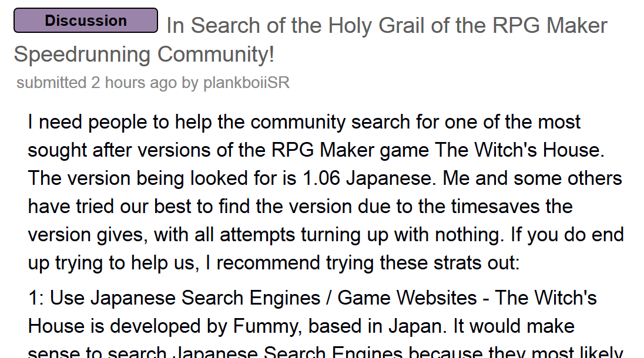Click "Speedrunning Community!" in the title
The image size is (644, 358).
tap(144, 54)
